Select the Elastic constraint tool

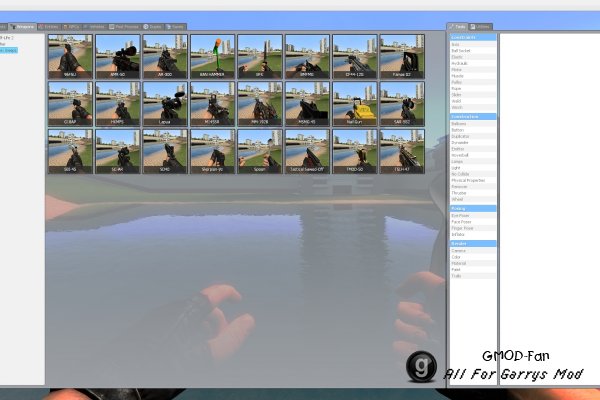473,57
